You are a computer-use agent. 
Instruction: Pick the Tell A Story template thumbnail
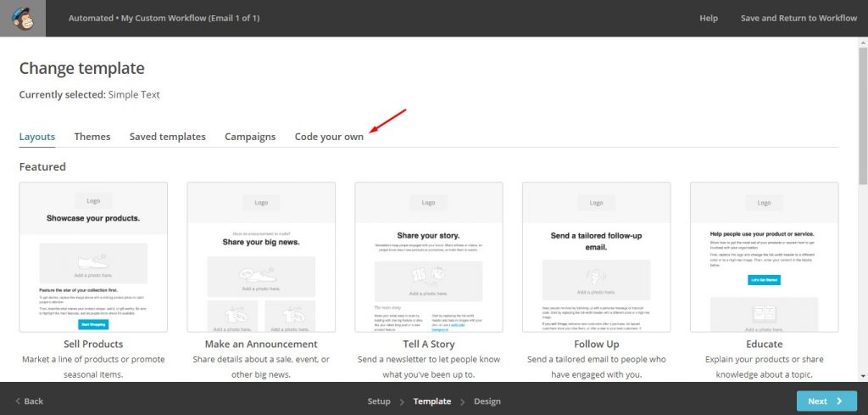click(x=429, y=257)
